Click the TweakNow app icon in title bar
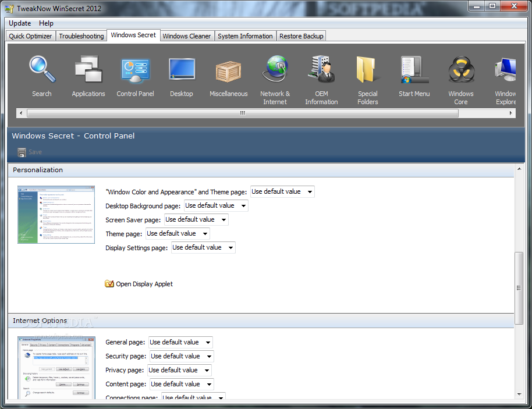 pos(9,9)
